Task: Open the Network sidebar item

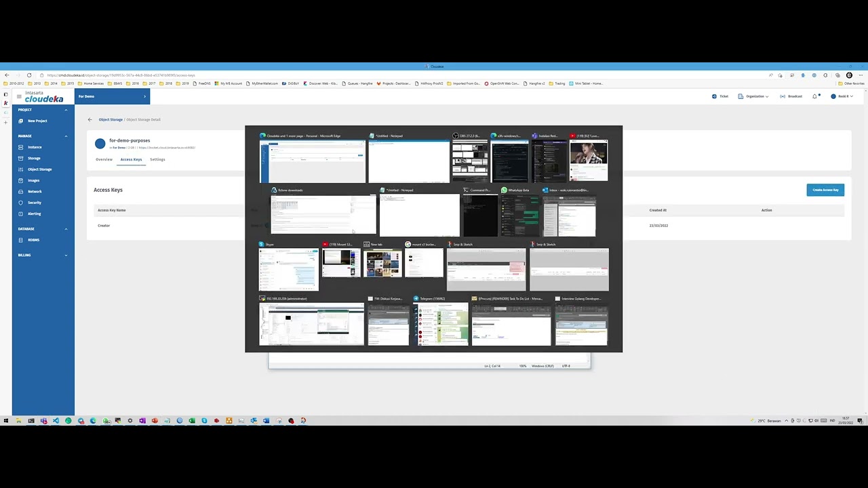Action: coord(34,191)
